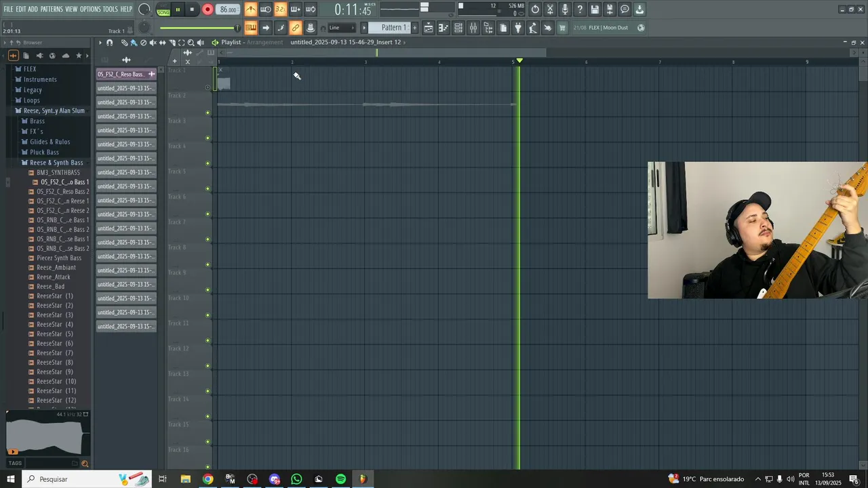Open the PATTERNS menu
The image size is (868, 488).
tap(52, 9)
